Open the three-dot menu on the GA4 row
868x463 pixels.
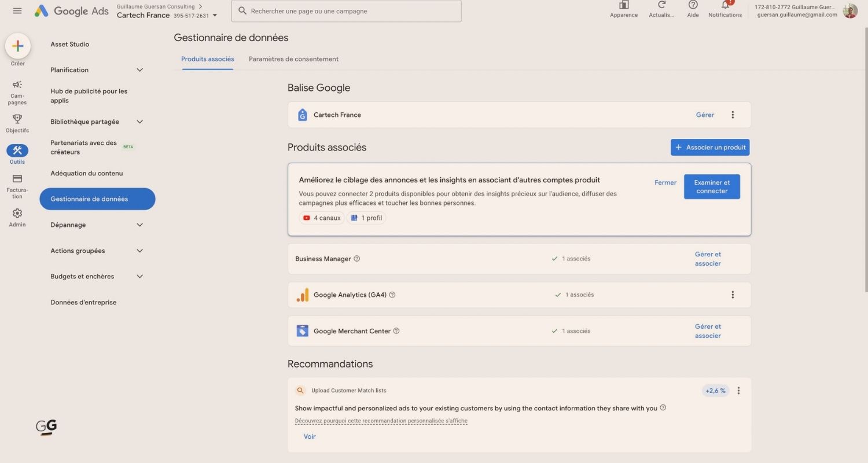tap(733, 295)
